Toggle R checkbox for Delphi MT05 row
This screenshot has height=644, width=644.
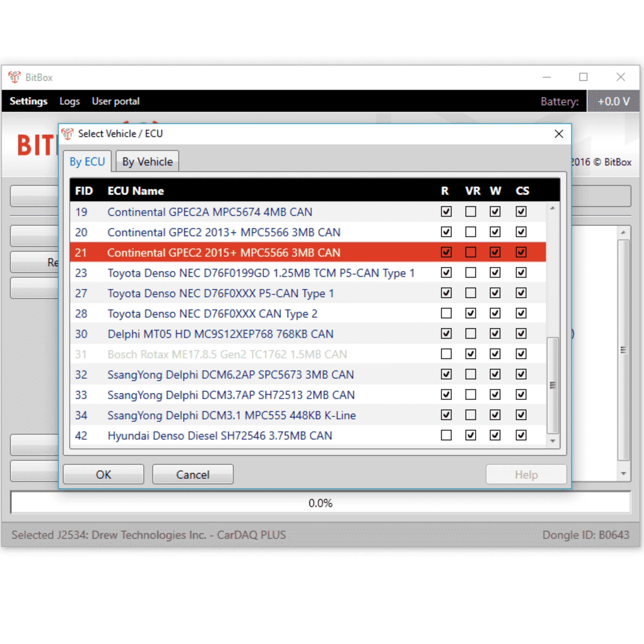446,333
